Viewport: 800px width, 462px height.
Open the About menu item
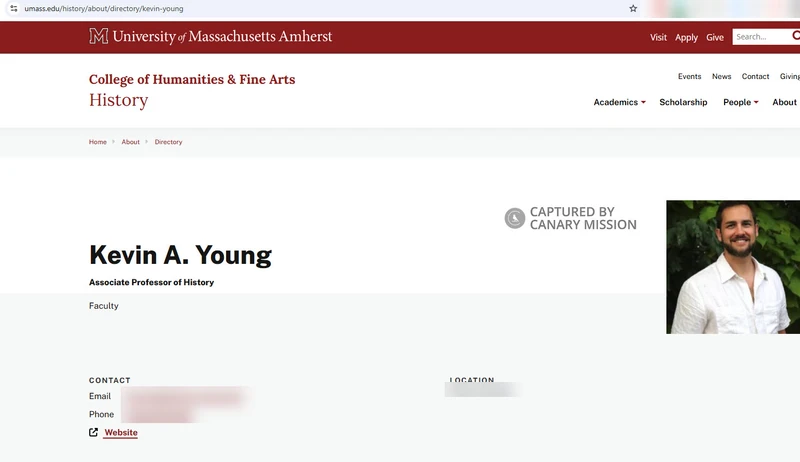click(784, 102)
